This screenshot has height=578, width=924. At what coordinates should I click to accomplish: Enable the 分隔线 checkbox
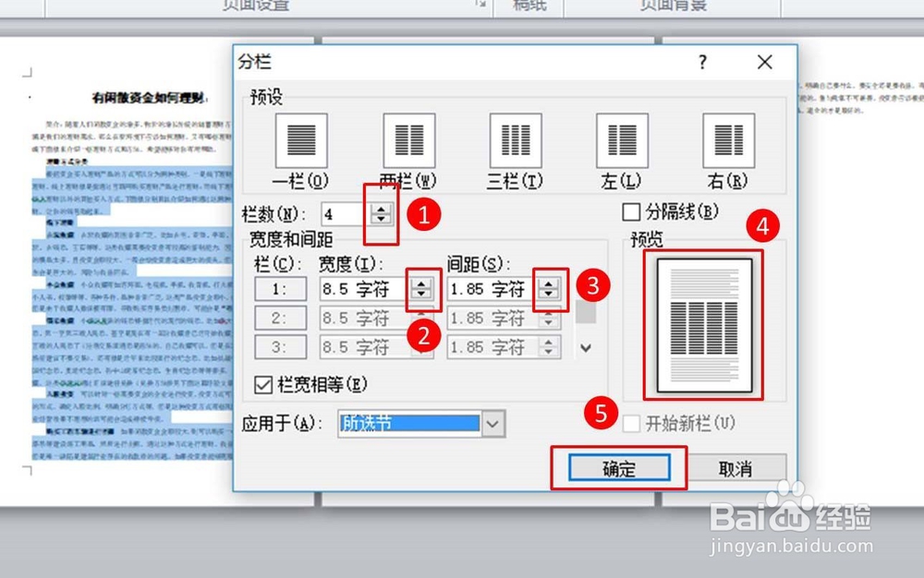tap(632, 212)
